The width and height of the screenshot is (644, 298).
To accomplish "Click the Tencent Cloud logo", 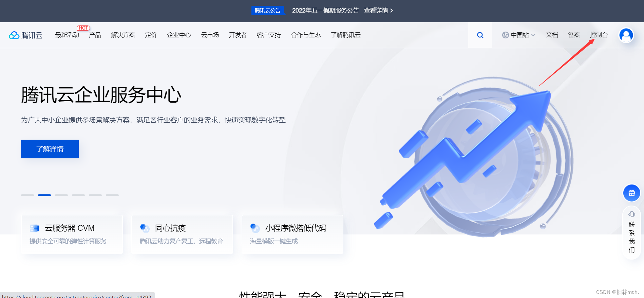I will tap(25, 35).
